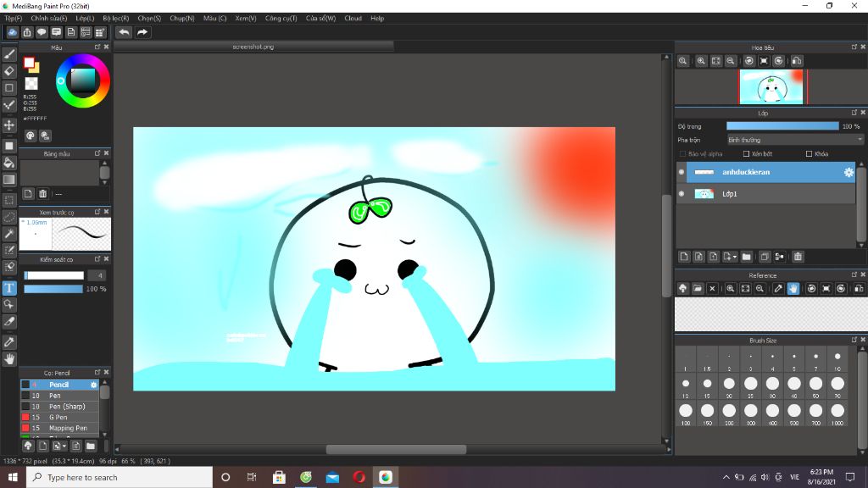This screenshot has width=868, height=488.
Task: Open Cloud menu
Action: tap(353, 19)
